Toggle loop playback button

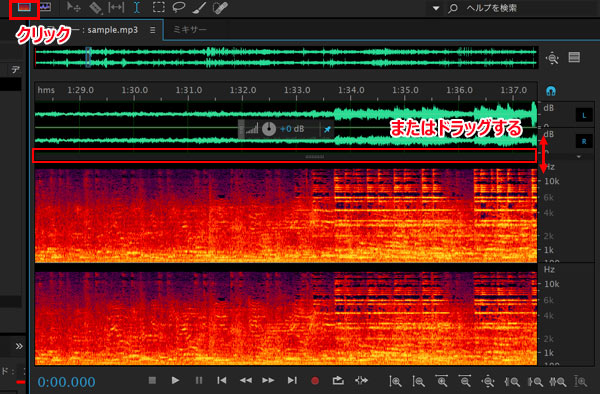[x=338, y=380]
